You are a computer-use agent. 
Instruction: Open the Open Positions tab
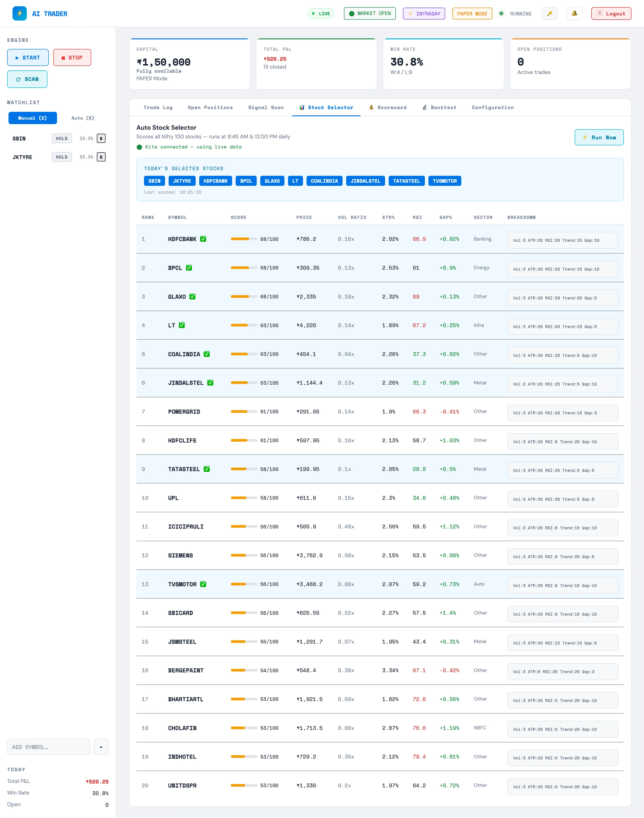click(210, 107)
